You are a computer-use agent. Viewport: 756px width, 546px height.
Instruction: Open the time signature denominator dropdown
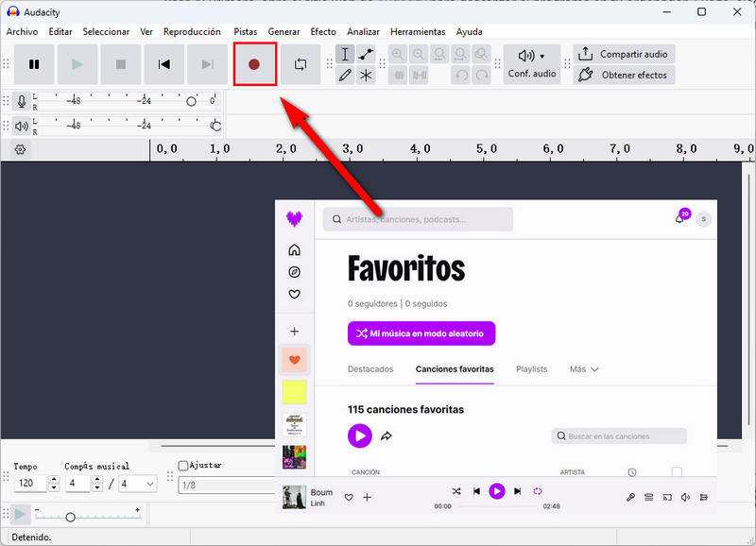click(x=139, y=484)
